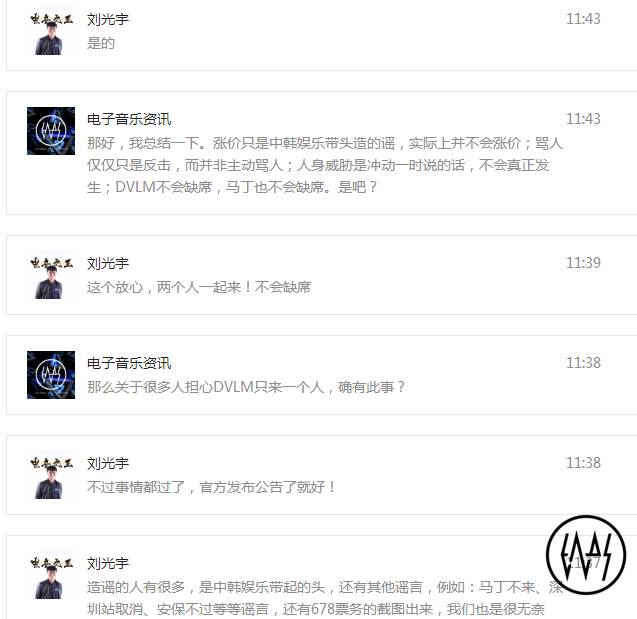Select the message 不过事情都过了，官方发布公告了就好

coord(211,487)
